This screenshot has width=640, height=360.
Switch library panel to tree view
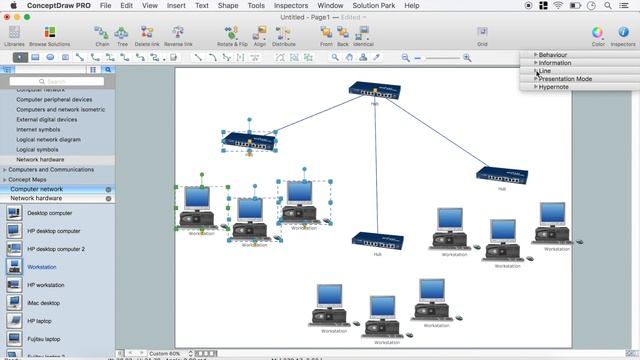point(7,70)
